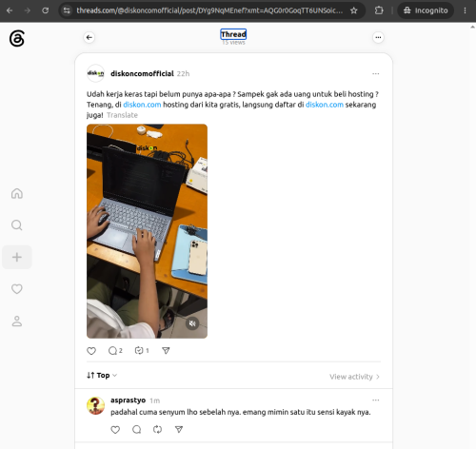The height and width of the screenshot is (449, 476).
Task: Go back with browser back arrow
Action: pos(10,10)
